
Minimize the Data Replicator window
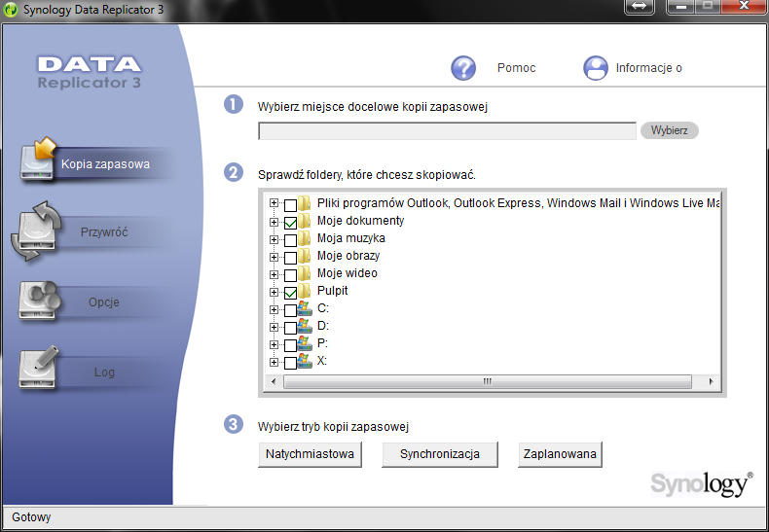click(x=680, y=7)
